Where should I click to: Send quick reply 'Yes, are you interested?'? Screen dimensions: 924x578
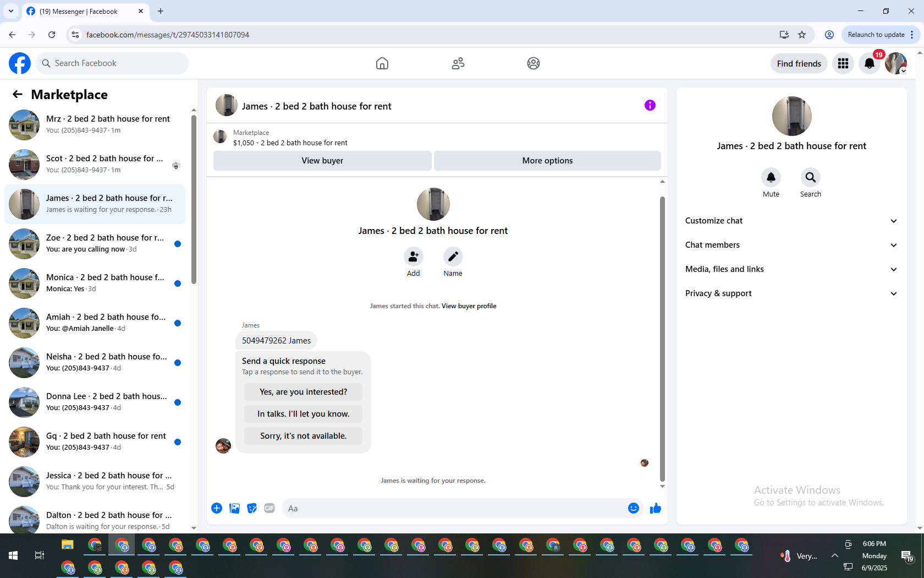pos(304,392)
